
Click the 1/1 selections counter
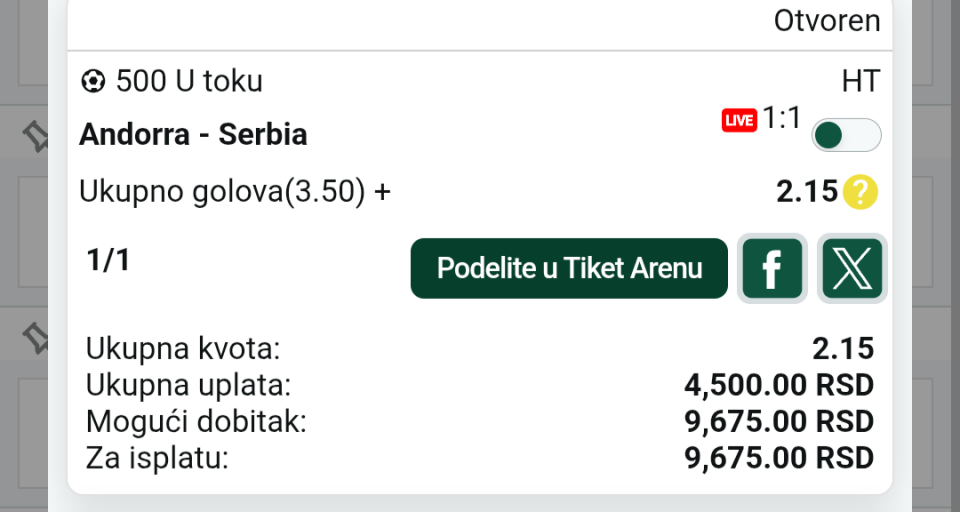108,261
